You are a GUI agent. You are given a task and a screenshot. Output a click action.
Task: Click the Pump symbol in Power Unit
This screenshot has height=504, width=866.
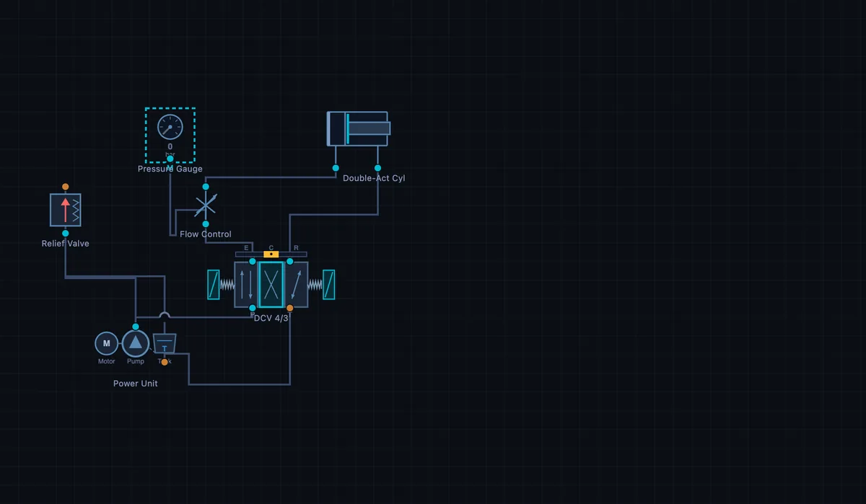point(135,342)
